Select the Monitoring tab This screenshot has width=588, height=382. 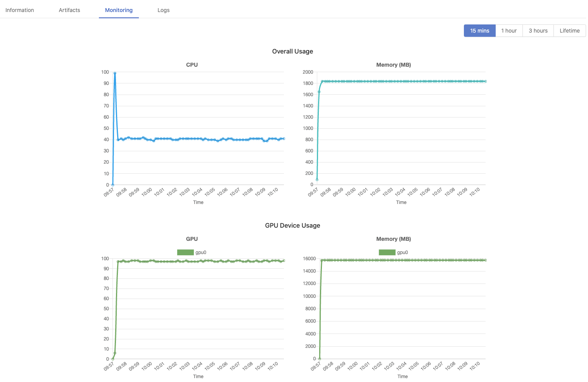pos(119,10)
